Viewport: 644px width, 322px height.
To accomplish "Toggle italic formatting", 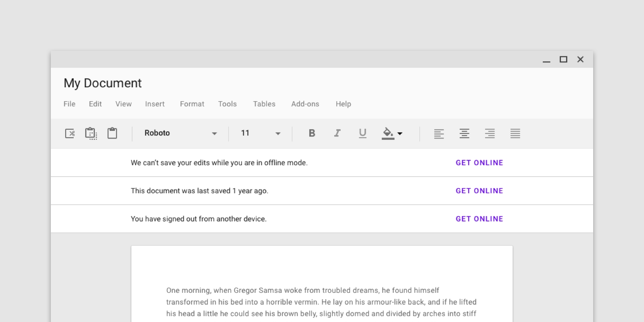I will tap(337, 133).
